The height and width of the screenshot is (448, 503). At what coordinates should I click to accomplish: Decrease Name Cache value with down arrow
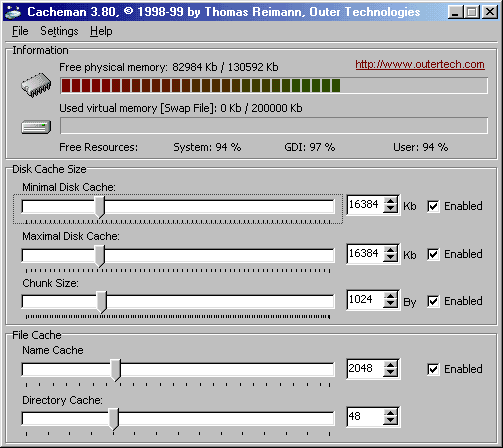390,373
